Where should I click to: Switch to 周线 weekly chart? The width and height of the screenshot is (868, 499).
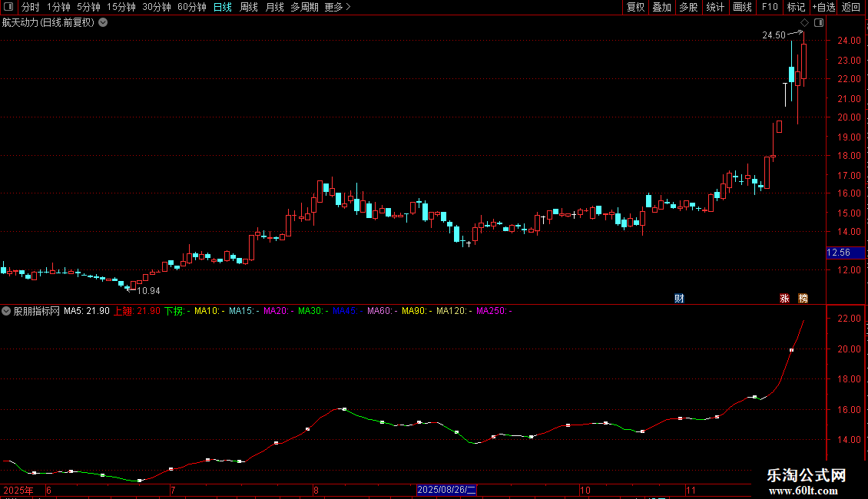249,7
